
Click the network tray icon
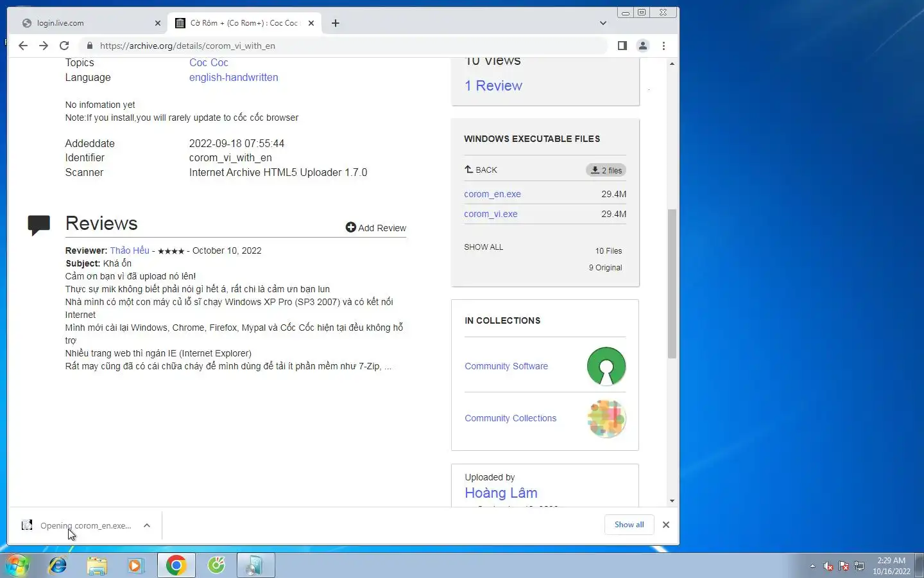click(x=859, y=566)
